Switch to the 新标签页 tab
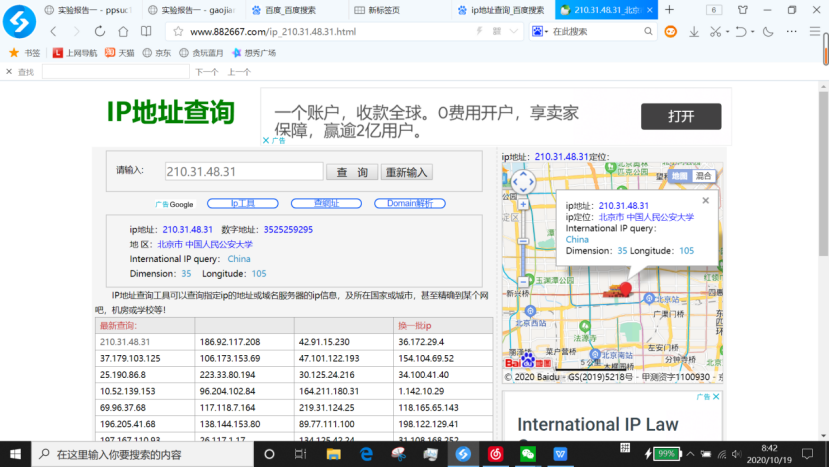The image size is (830, 467). tap(400, 10)
